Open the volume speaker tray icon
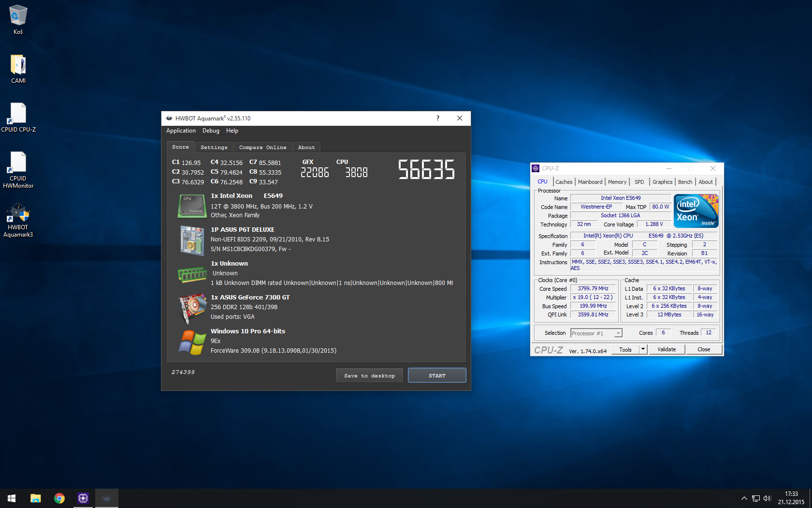This screenshot has width=812, height=508. tap(767, 498)
